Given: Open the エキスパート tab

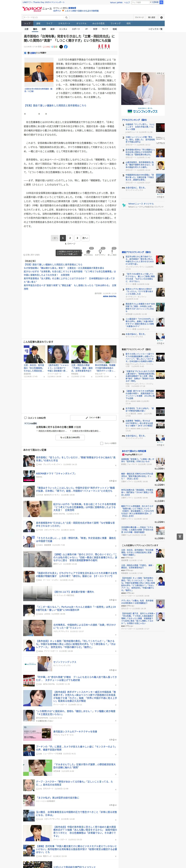Looking at the screenshot, I should tap(64, 24).
